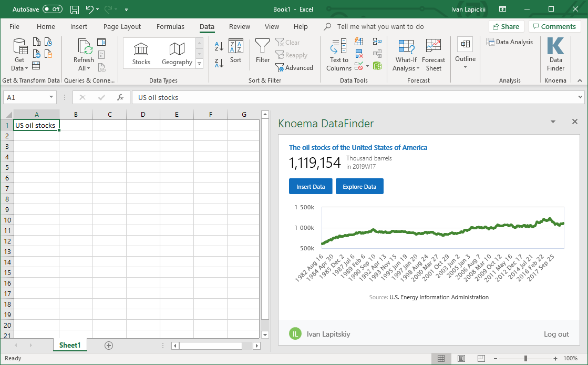Image resolution: width=588 pixels, height=365 pixels.
Task: Sort A to Z ascending
Action: tap(219, 47)
